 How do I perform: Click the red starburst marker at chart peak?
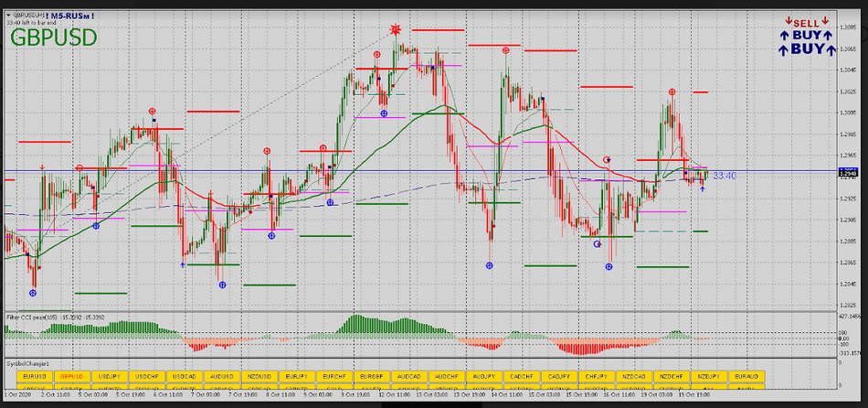point(395,30)
